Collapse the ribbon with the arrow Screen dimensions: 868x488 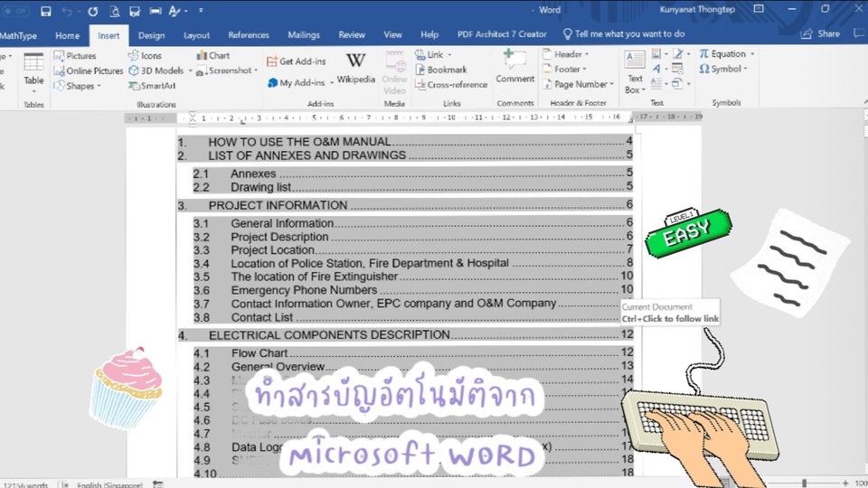[865, 102]
